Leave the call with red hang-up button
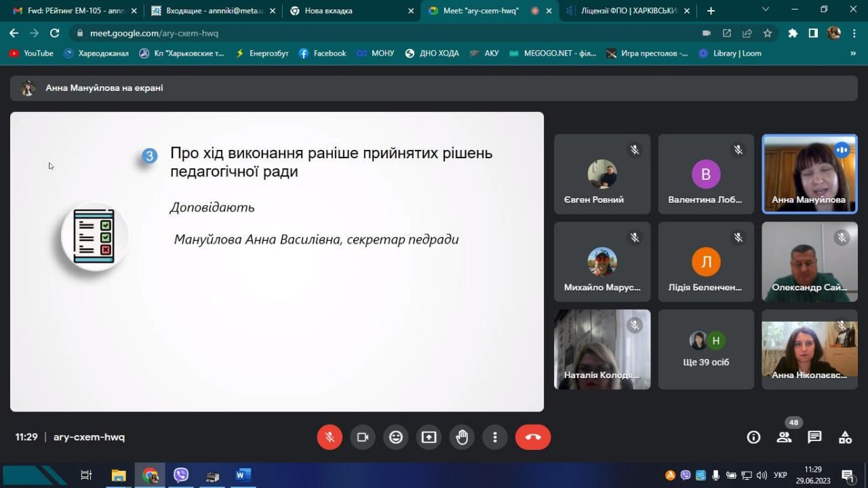Image resolution: width=868 pixels, height=488 pixels. (532, 437)
